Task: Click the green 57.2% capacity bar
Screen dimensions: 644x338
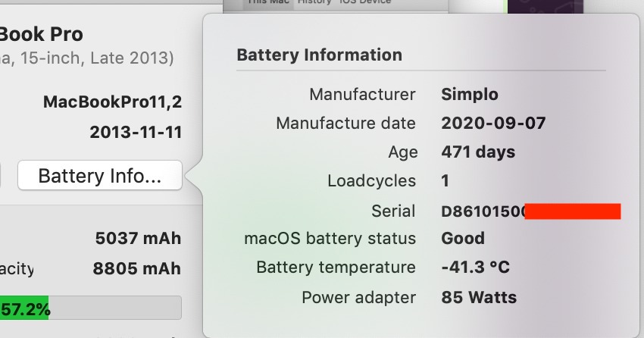Action: tap(24, 308)
